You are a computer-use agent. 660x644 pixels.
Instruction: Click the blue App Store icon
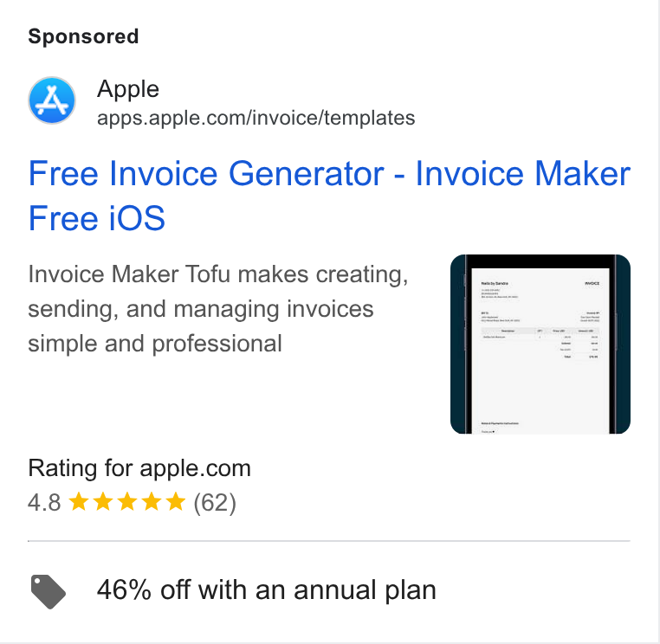pyautogui.click(x=52, y=100)
